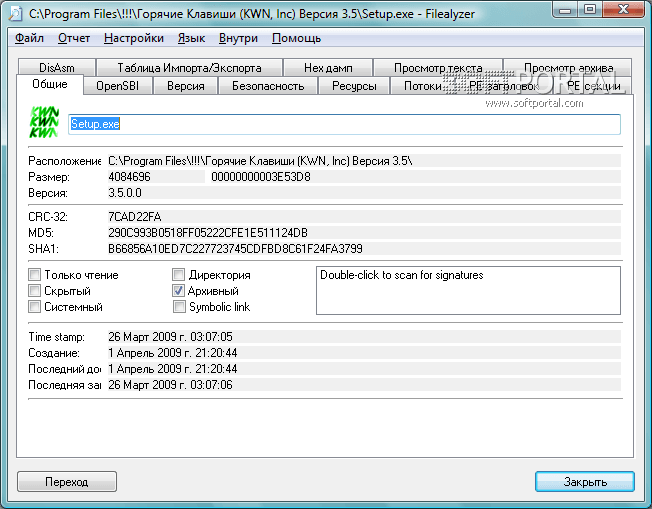Click the CRC-32 value 7CAD22FA
Screen dimensions: 652x509
(x=364, y=217)
